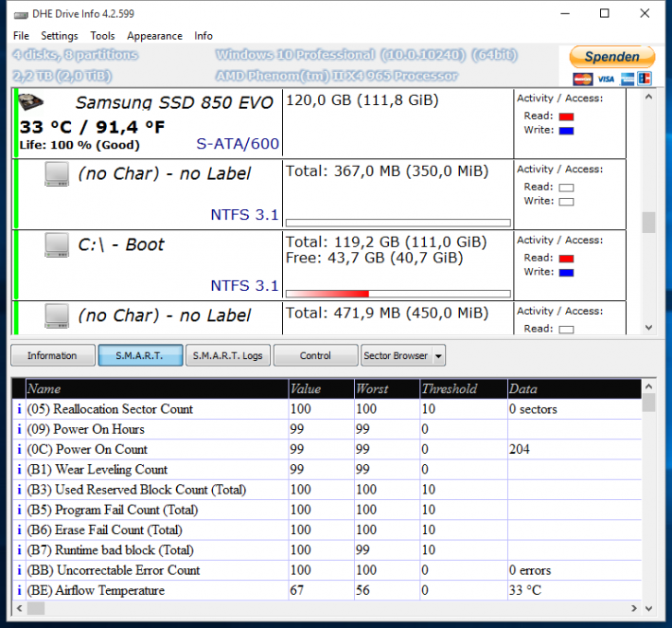Click the info icon for Runtime bad block
672x628 pixels.
click(x=19, y=550)
